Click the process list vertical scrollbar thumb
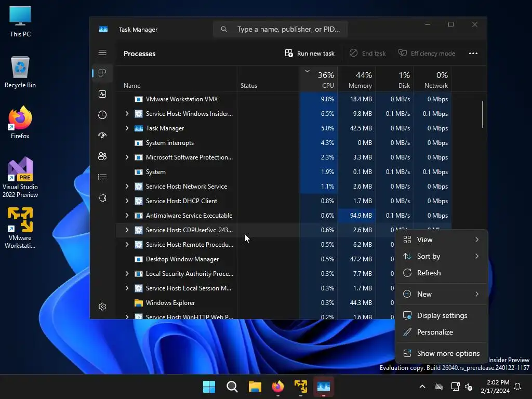This screenshot has height=399, width=532. [482, 114]
